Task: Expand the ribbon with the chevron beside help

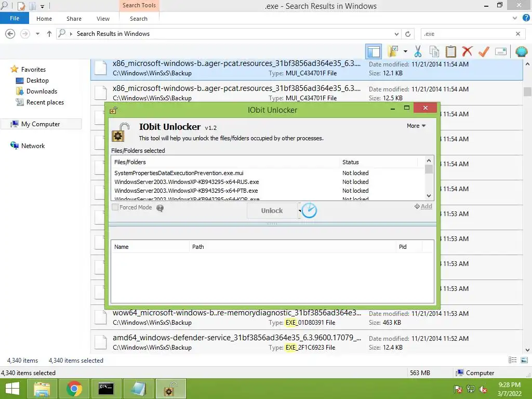Action: (515, 18)
